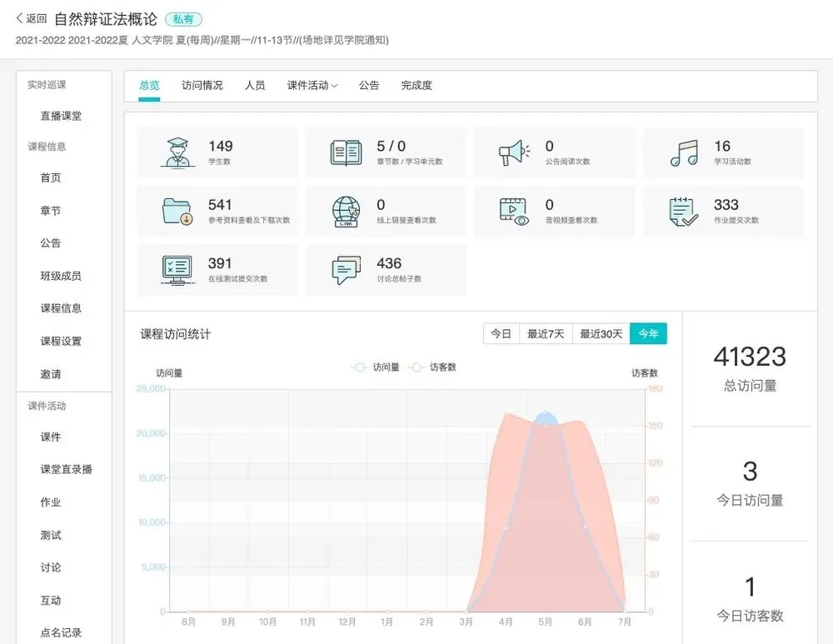The height and width of the screenshot is (644, 833).
Task: Click the 391 在线测试提交次数 value
Action: 220,263
